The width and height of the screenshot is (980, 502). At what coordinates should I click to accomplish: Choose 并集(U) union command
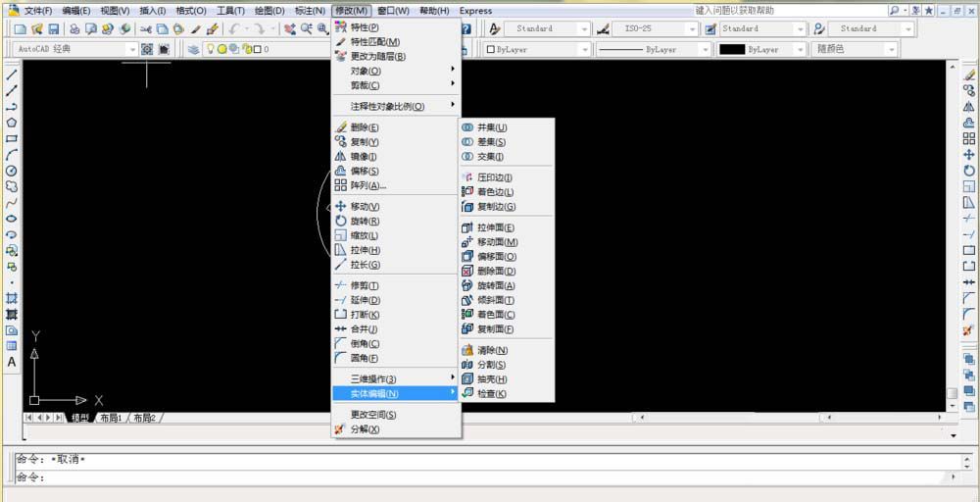[x=491, y=127]
